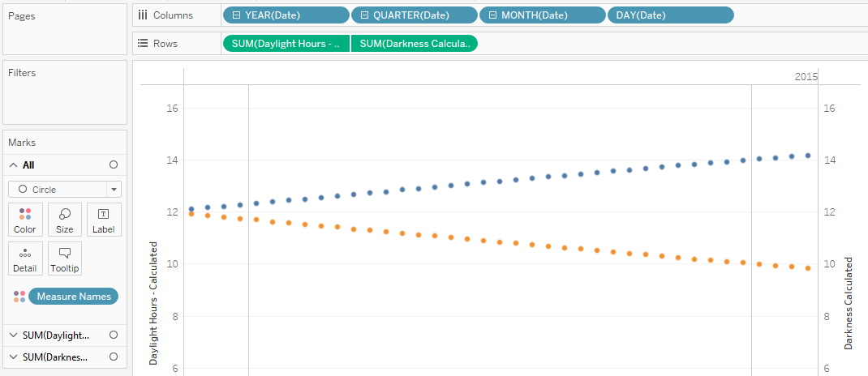868x376 pixels.
Task: Click circle indicator on SUM(Daylight... row
Action: coord(114,335)
